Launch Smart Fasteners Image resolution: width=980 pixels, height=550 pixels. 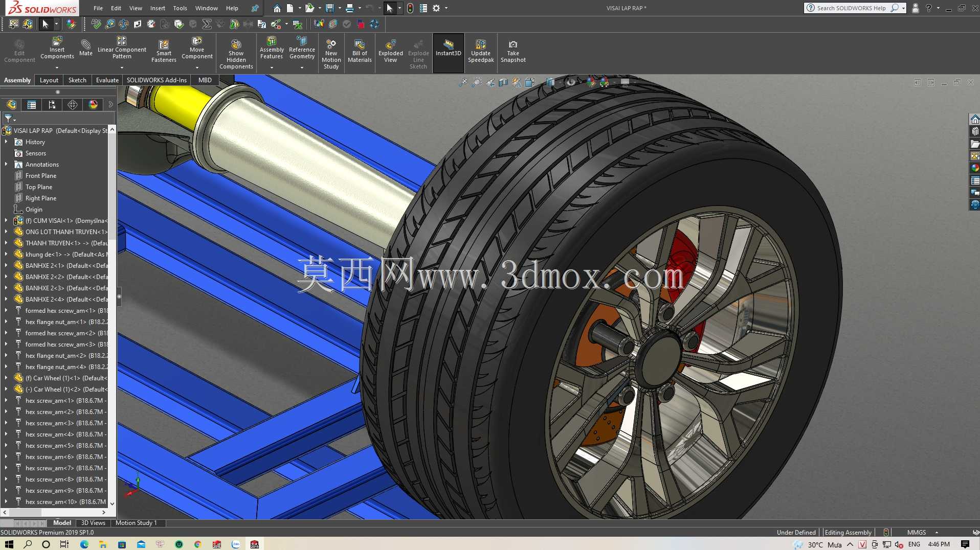[164, 51]
